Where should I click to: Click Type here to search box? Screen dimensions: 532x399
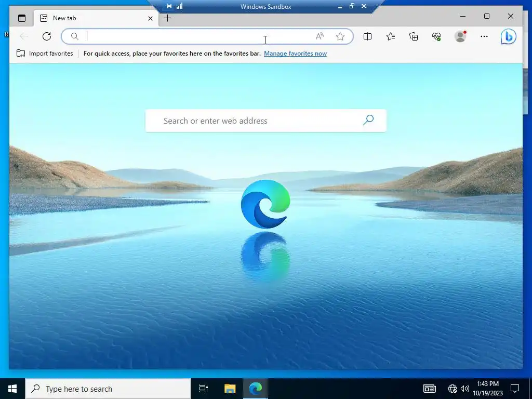108,389
